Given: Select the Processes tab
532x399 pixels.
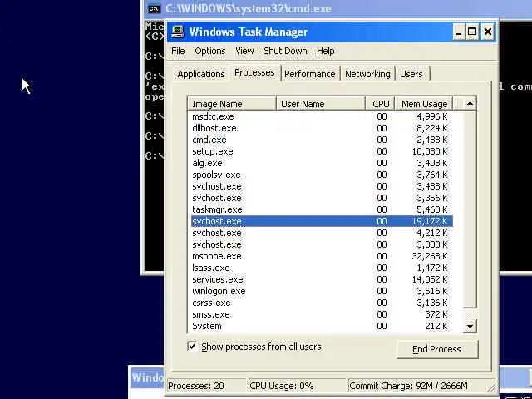Looking at the screenshot, I should pos(254,72).
